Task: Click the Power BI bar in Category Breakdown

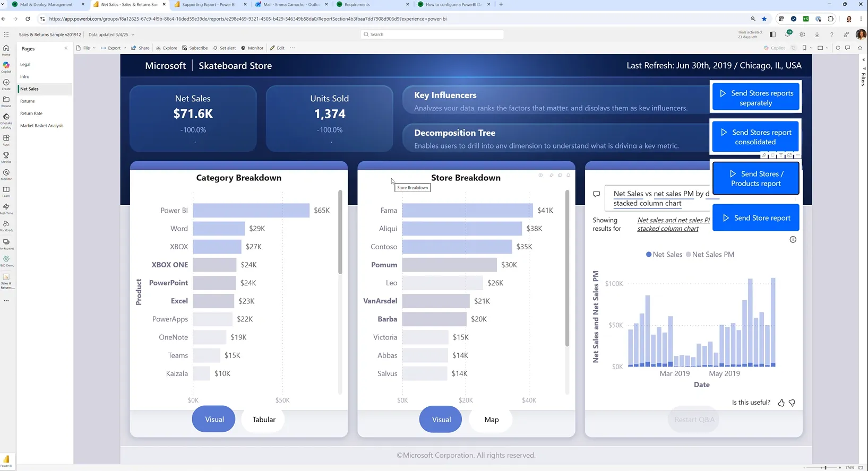Action: [x=251, y=211]
